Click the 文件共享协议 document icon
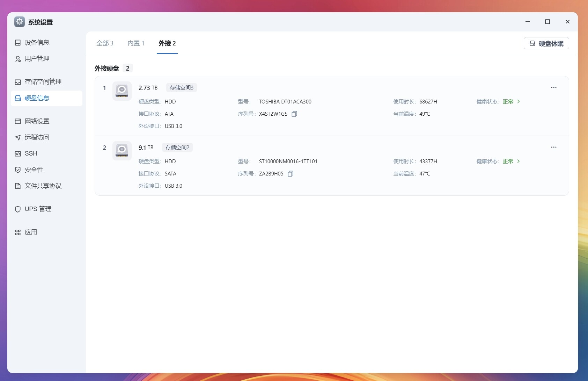This screenshot has width=588, height=381. [18, 186]
